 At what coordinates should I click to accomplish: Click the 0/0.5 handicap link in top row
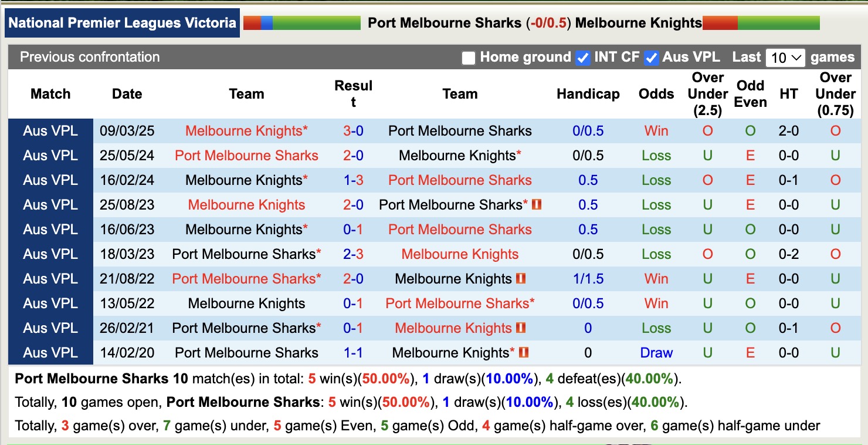click(588, 131)
